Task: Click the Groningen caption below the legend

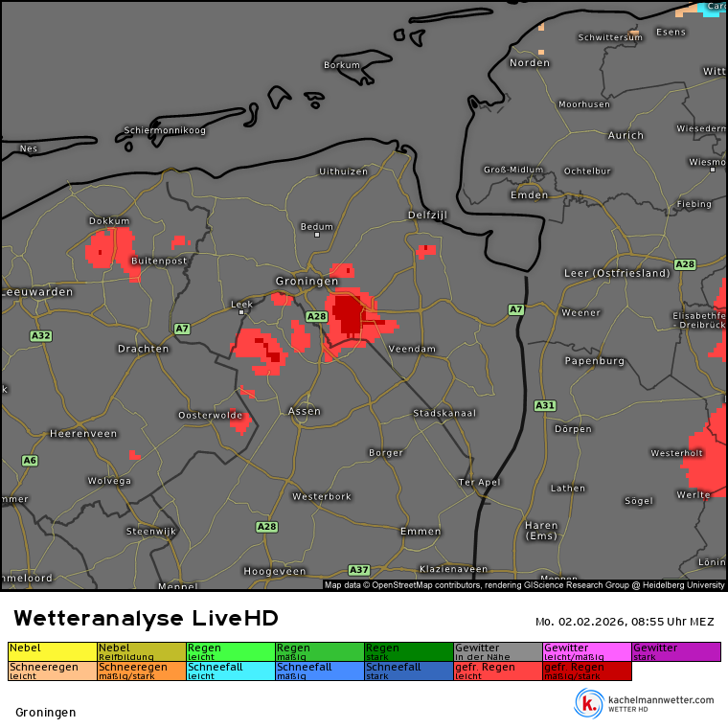Action: (x=46, y=713)
